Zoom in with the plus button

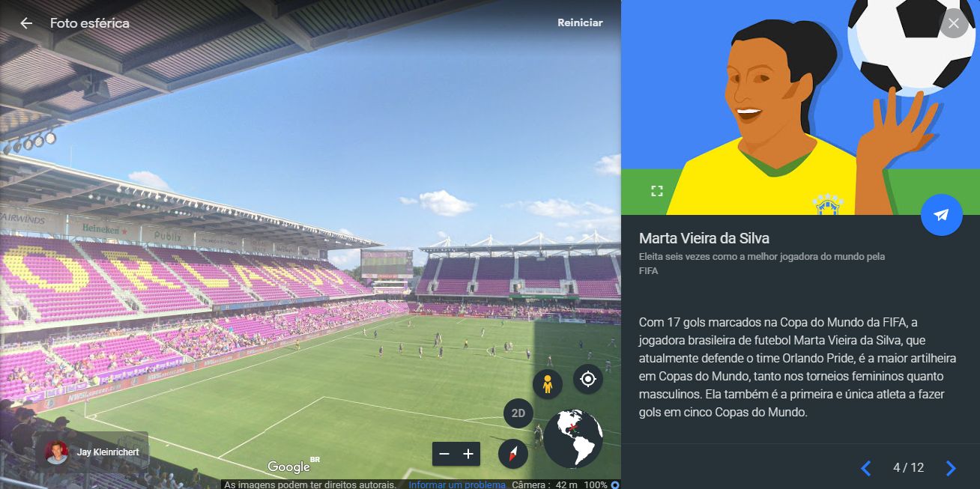point(468,454)
